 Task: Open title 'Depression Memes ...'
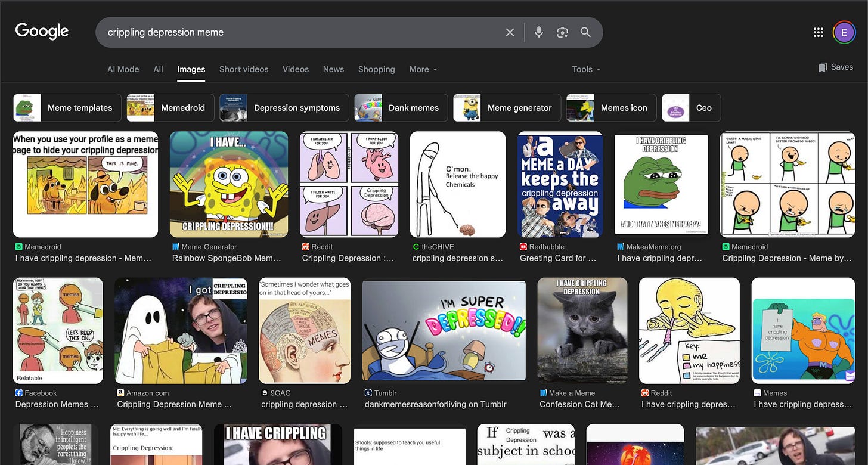click(57, 404)
